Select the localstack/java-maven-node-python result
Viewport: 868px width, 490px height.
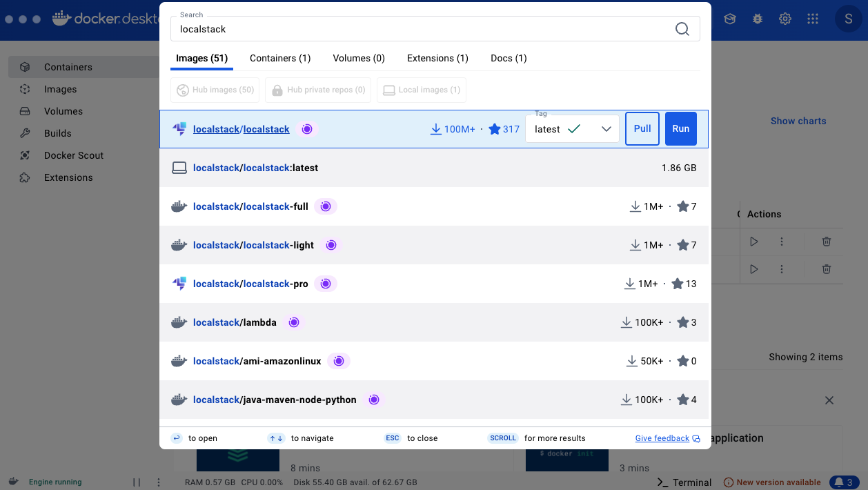click(434, 400)
